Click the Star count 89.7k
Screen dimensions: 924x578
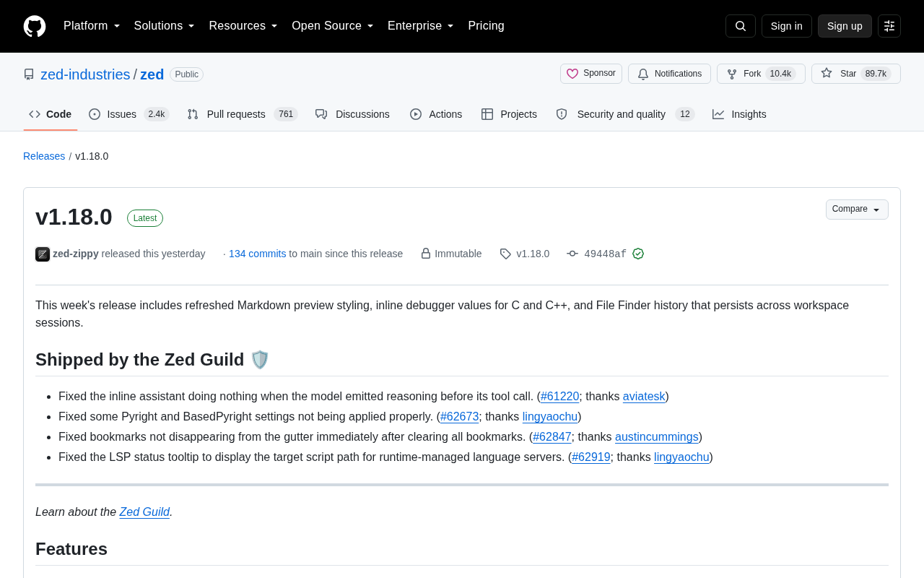point(876,74)
